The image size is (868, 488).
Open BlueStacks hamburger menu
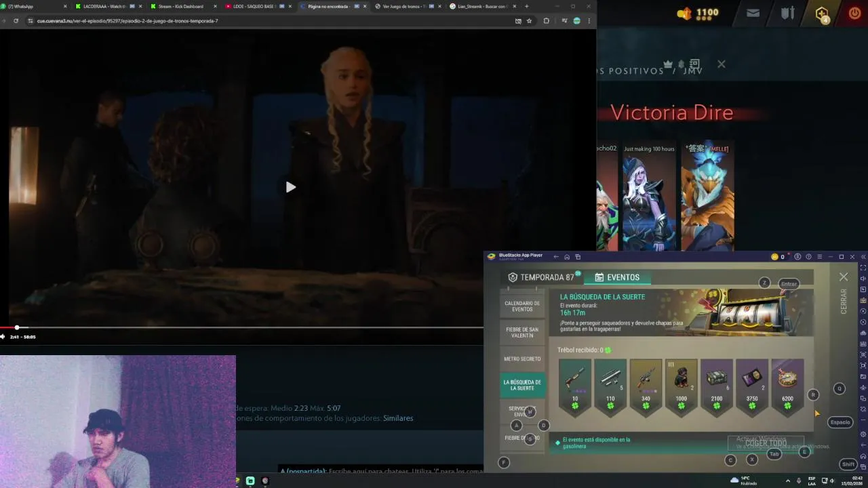coord(819,257)
